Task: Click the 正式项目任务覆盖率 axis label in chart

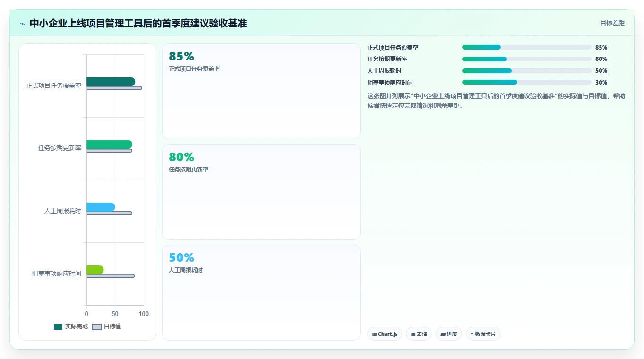Action: click(54, 85)
